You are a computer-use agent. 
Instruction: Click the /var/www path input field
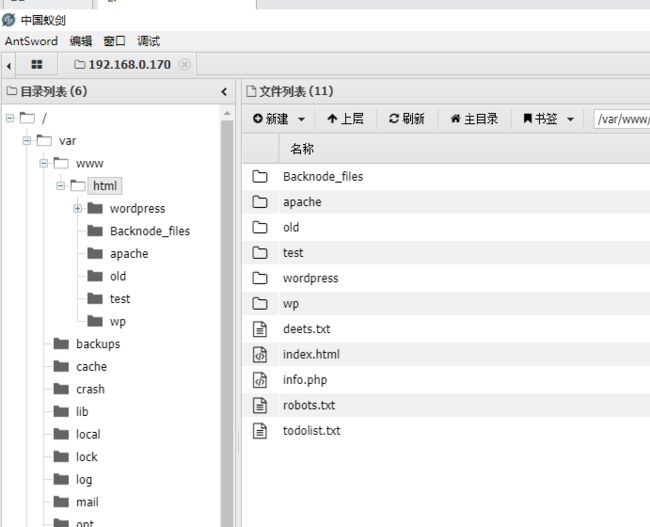point(622,119)
